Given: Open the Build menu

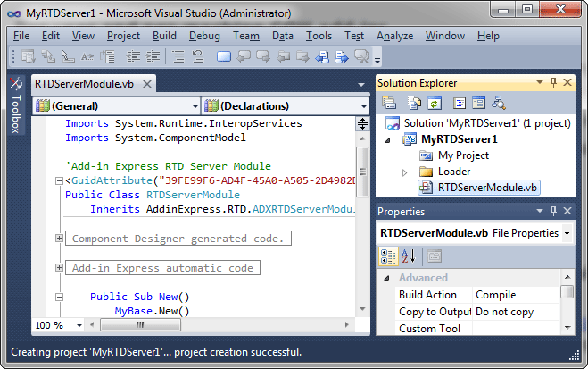Looking at the screenshot, I should pyautogui.click(x=164, y=36).
